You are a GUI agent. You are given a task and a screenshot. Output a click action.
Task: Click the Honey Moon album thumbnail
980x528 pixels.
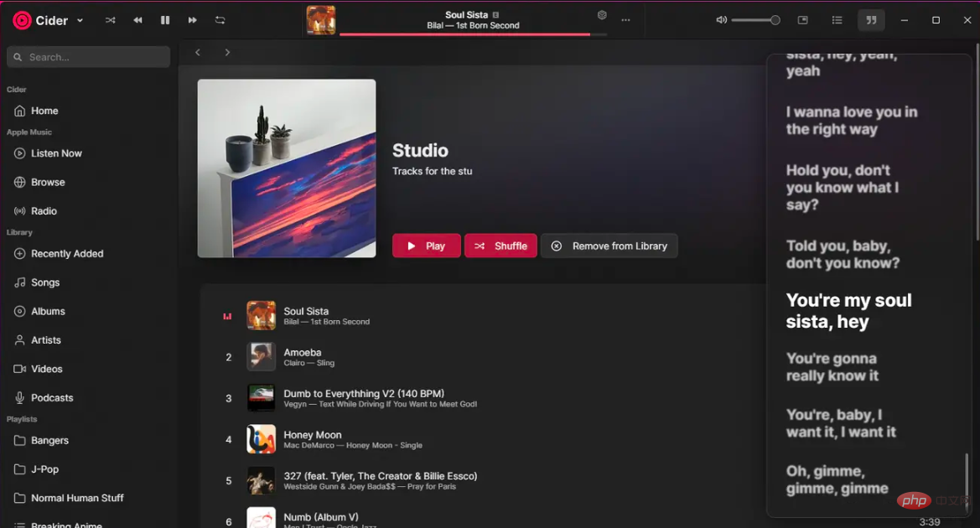(x=262, y=439)
